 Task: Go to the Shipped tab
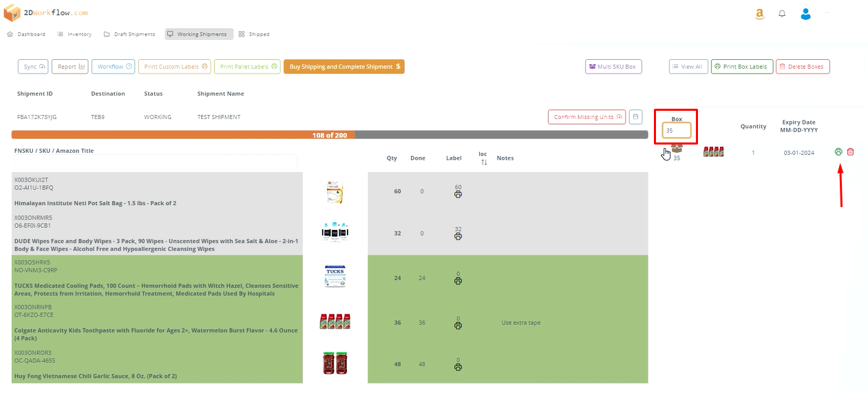(x=254, y=34)
